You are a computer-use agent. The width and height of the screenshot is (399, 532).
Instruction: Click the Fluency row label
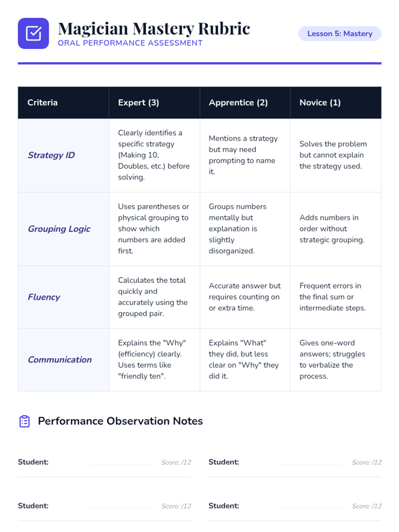tap(44, 297)
